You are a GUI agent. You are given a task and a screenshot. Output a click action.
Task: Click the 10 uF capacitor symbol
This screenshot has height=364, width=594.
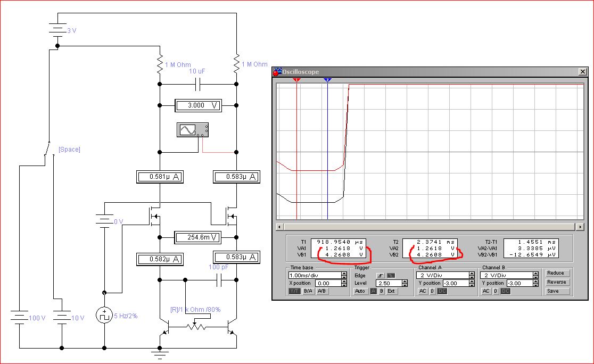pyautogui.click(x=198, y=84)
